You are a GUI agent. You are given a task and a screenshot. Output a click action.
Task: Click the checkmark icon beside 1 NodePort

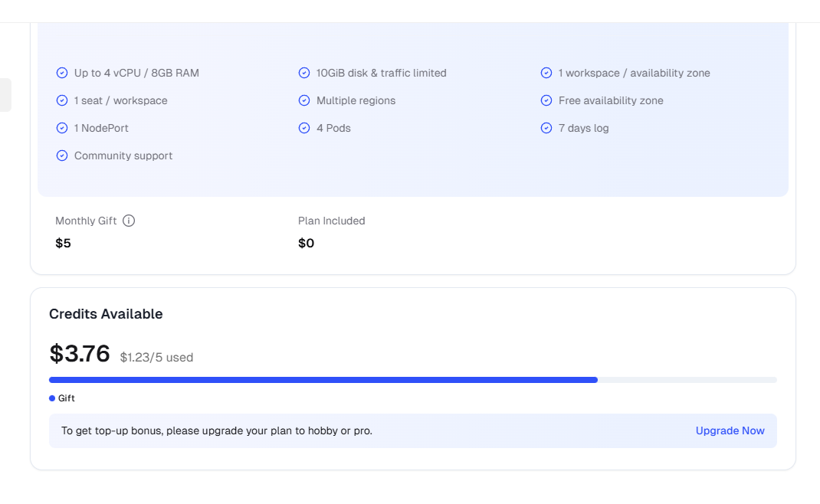tap(62, 128)
